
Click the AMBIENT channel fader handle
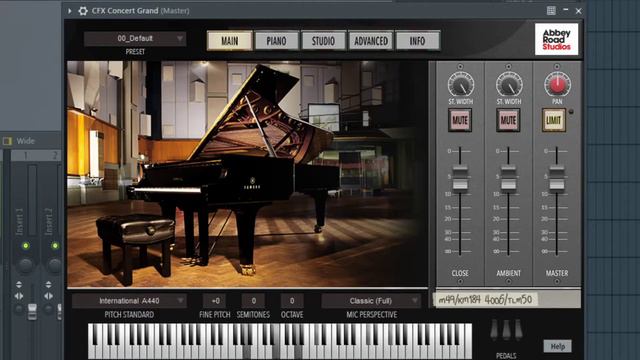coord(508,178)
